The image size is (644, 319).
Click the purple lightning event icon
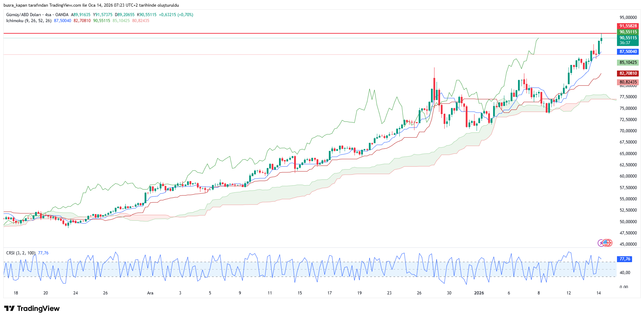tap(601, 243)
